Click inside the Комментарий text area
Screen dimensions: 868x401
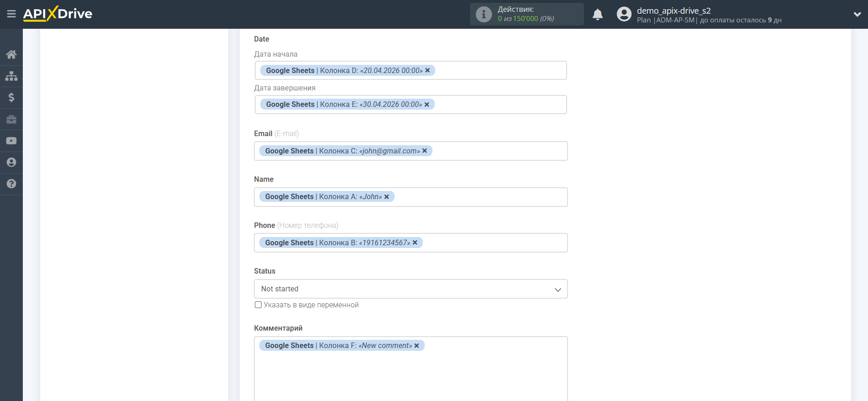click(410, 375)
